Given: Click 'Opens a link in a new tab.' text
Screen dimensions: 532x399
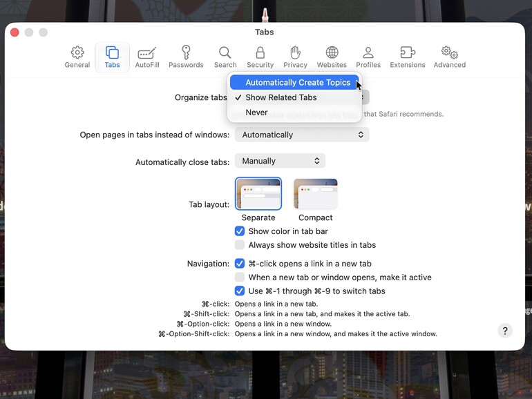Looking at the screenshot, I should 276,304.
